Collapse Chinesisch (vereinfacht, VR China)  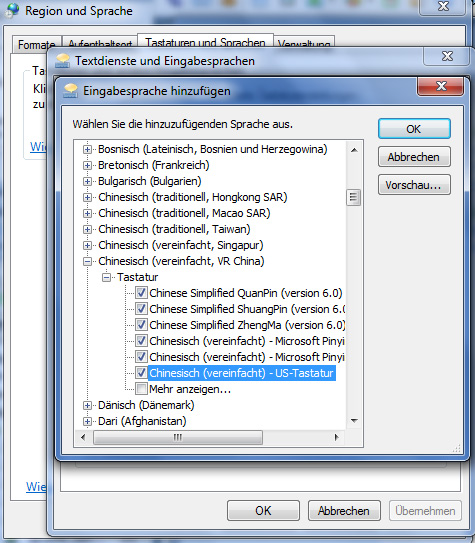87,261
